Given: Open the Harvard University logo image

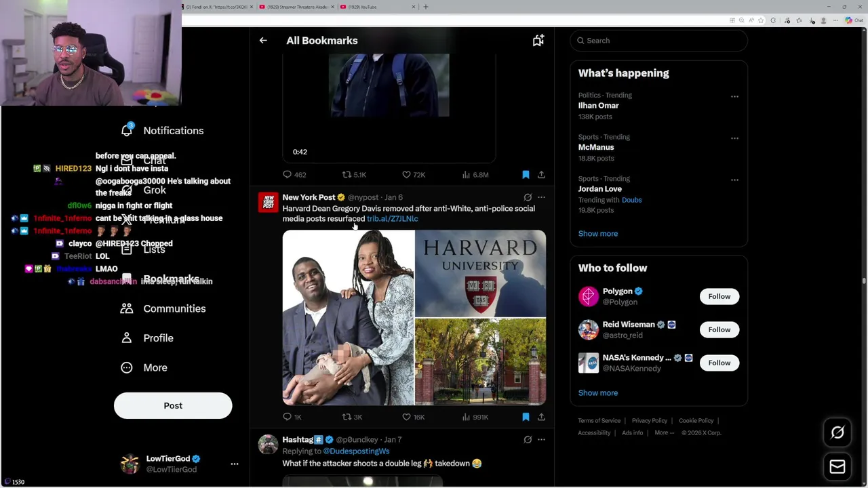Looking at the screenshot, I should (480, 274).
